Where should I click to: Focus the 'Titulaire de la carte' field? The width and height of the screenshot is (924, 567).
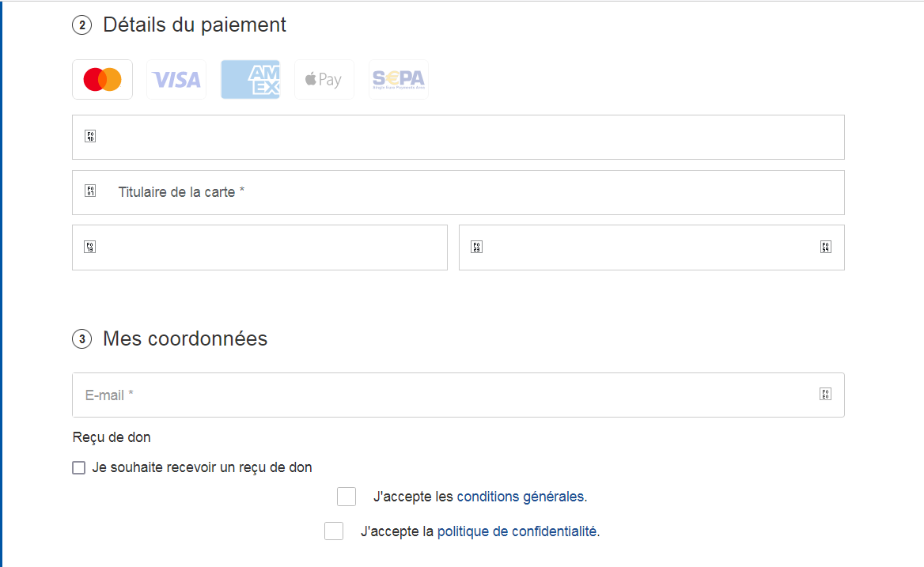(475, 192)
